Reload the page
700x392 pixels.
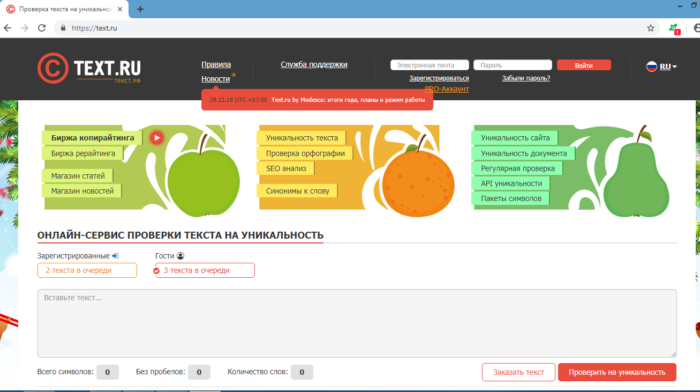pyautogui.click(x=42, y=28)
